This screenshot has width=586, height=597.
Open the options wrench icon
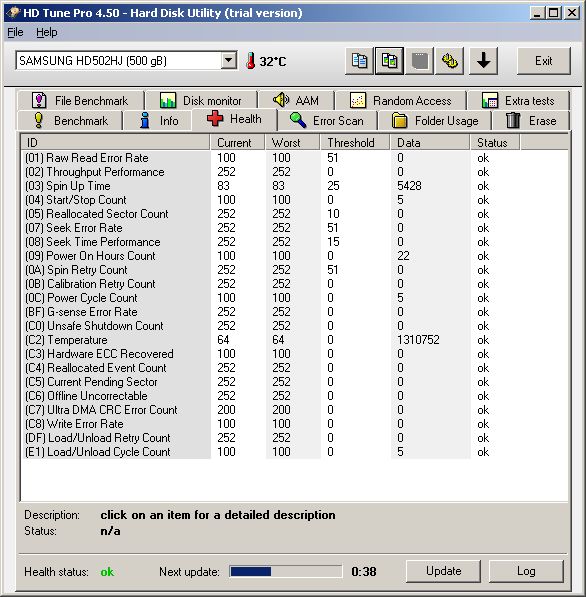[x=449, y=61]
